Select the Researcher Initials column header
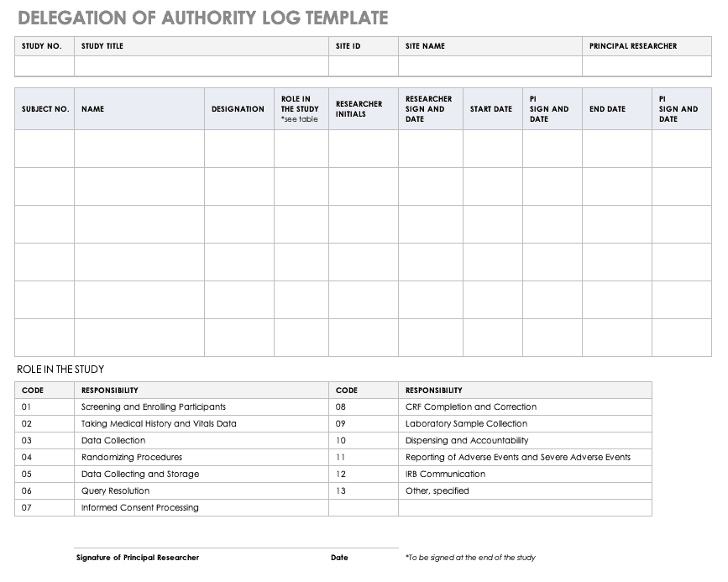728x582 pixels. pos(359,109)
